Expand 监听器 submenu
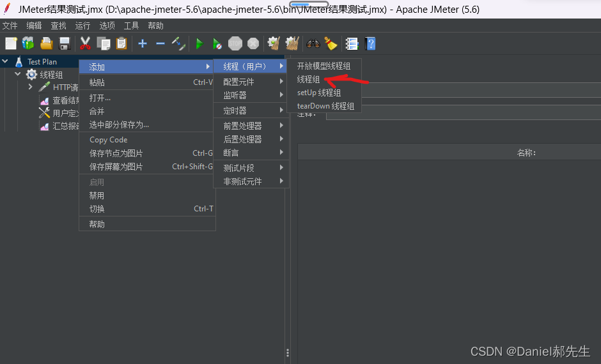 [x=251, y=95]
